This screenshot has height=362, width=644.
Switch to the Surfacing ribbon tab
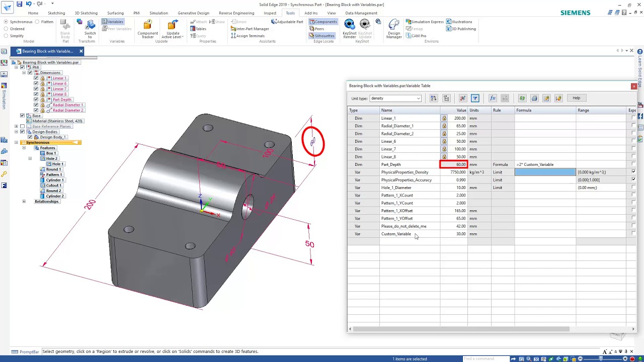pos(115,13)
